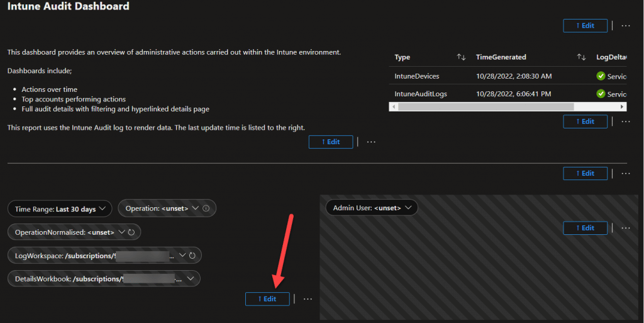Click Edit button beneath the DetailsWorkbook parameter
Screen dimensions: 644x323
[267, 298]
